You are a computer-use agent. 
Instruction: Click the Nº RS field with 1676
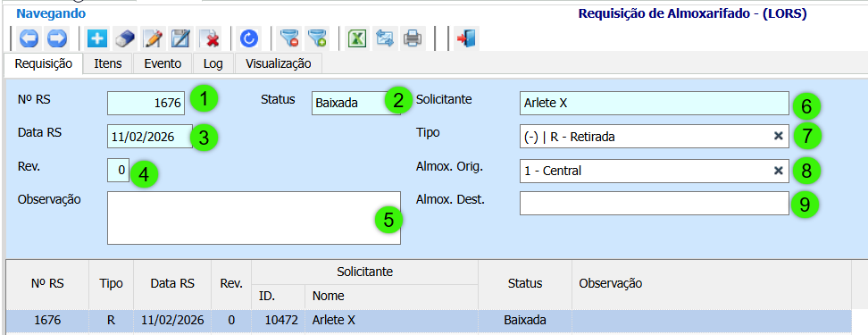tap(146, 103)
